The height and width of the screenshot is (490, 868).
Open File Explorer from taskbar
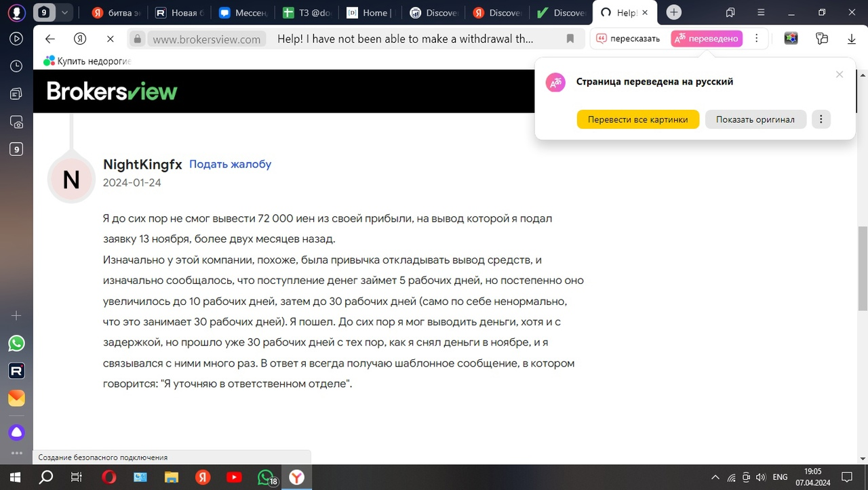tap(172, 477)
